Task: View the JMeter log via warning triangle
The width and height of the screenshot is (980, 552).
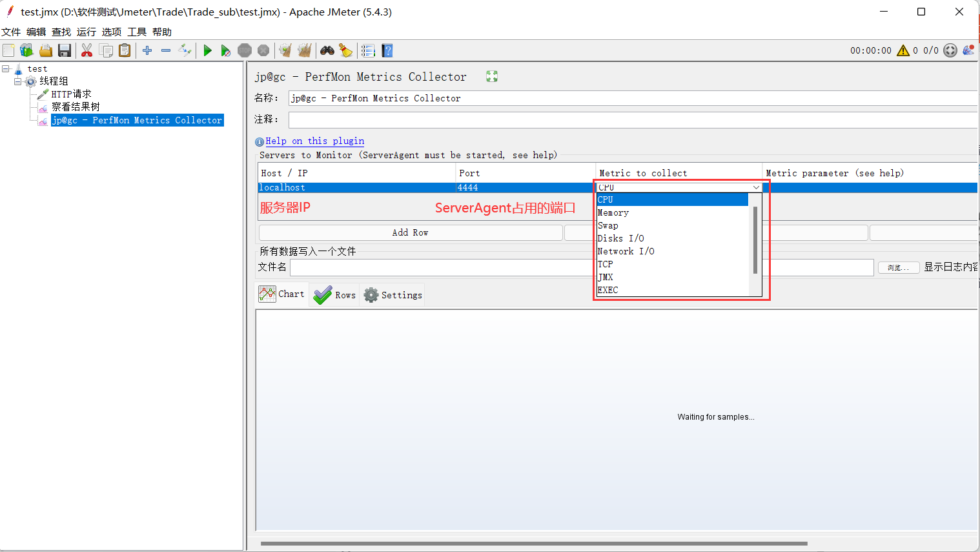Action: [903, 50]
